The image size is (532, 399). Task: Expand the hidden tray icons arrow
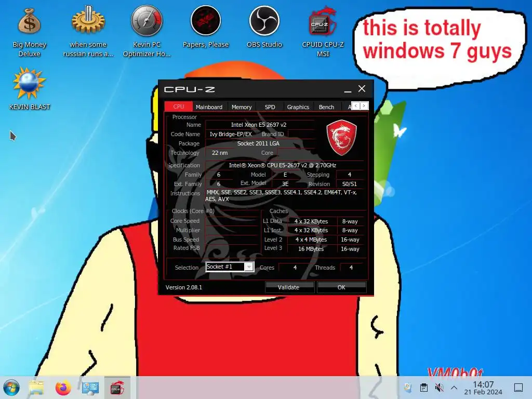(454, 388)
